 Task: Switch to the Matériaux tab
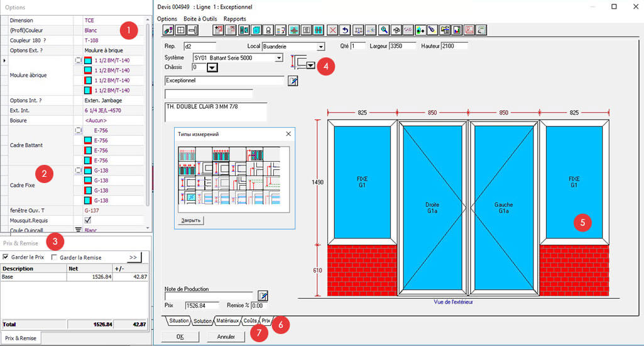point(228,321)
